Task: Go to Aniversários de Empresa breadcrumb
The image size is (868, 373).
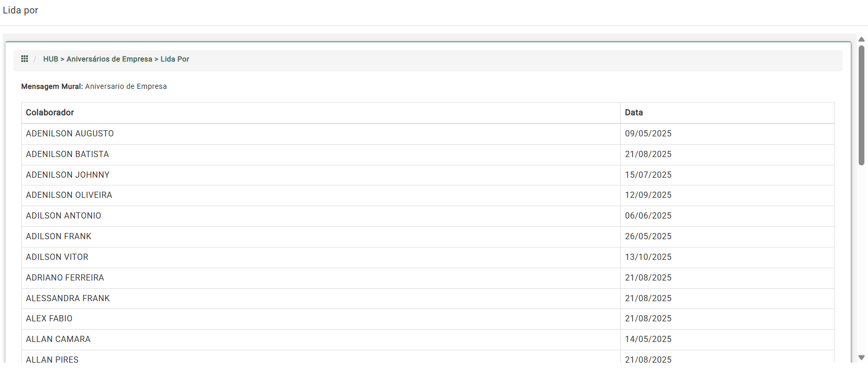Action: 109,59
